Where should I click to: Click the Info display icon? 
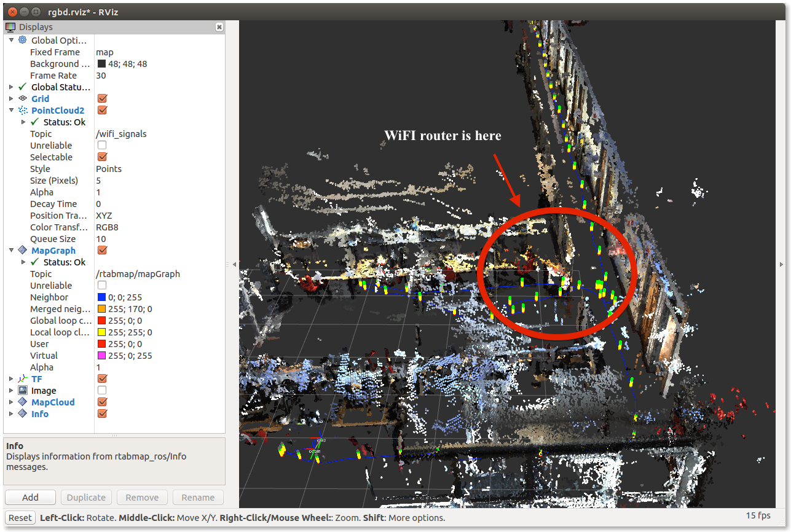coord(23,414)
